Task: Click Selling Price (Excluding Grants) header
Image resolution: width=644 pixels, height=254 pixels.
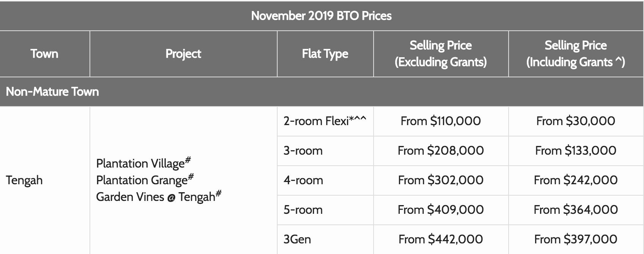Action: point(441,53)
